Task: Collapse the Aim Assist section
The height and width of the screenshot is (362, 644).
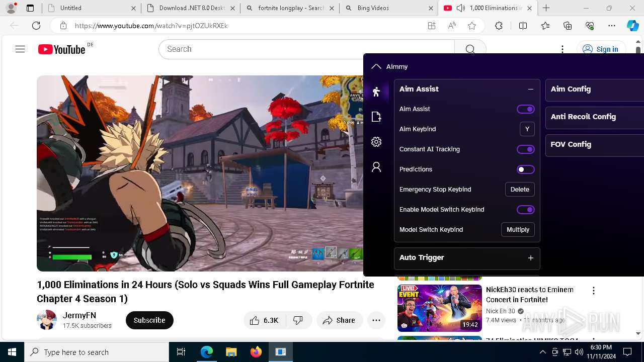Action: (x=530, y=89)
